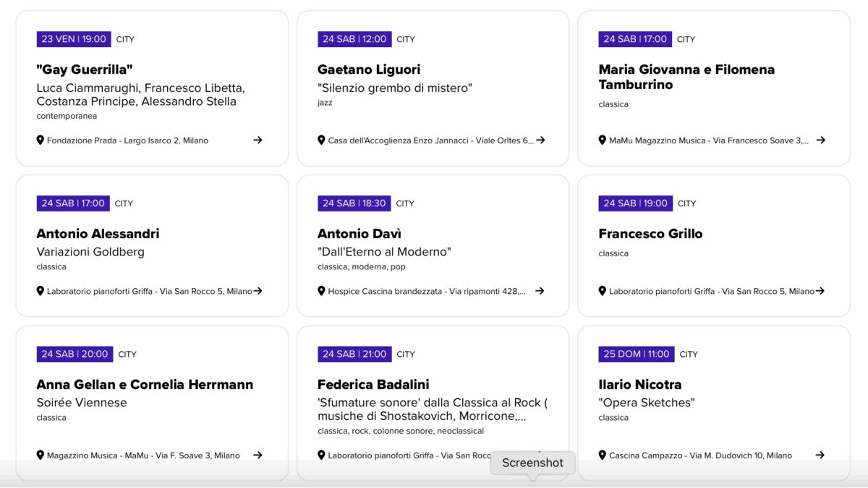This screenshot has height=488, width=868.
Task: Click location pin beside Cascina Campazzo address
Action: click(x=603, y=455)
